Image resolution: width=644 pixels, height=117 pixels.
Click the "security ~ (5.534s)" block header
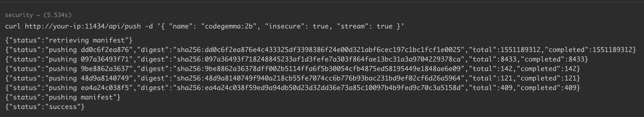38,15
